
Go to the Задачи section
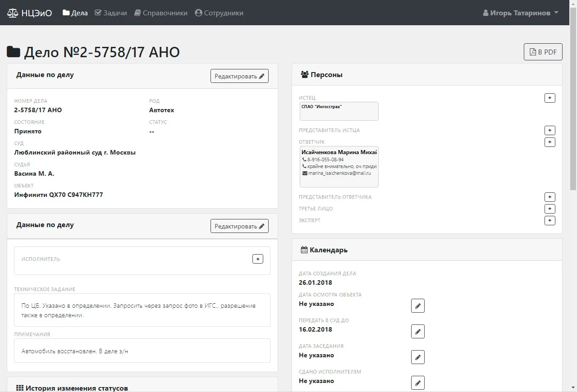click(111, 13)
